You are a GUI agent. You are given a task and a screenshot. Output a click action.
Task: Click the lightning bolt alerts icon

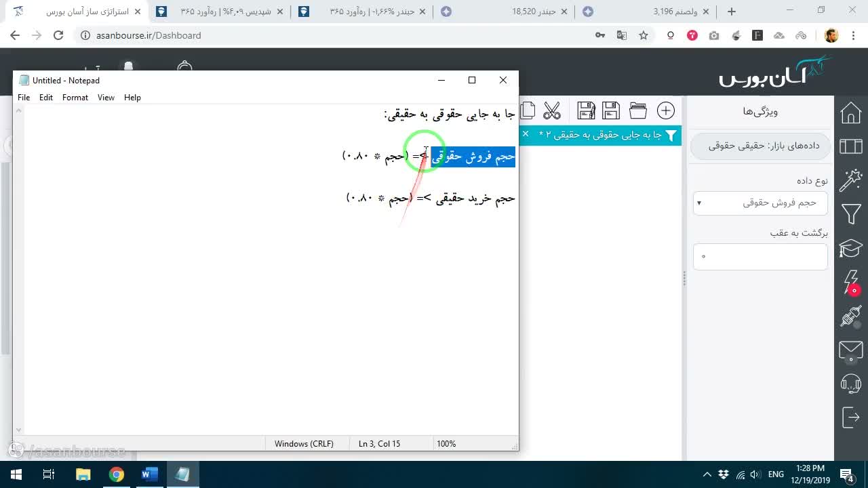850,282
